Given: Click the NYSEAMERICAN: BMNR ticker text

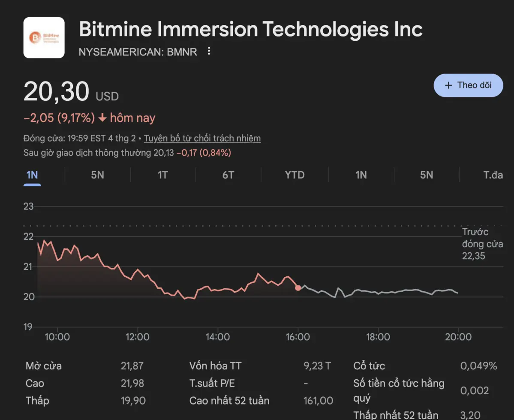Looking at the screenshot, I should click(x=138, y=52).
